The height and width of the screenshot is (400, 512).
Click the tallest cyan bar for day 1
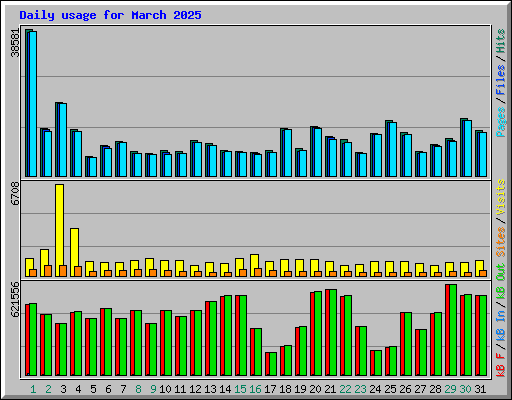[x=33, y=104]
